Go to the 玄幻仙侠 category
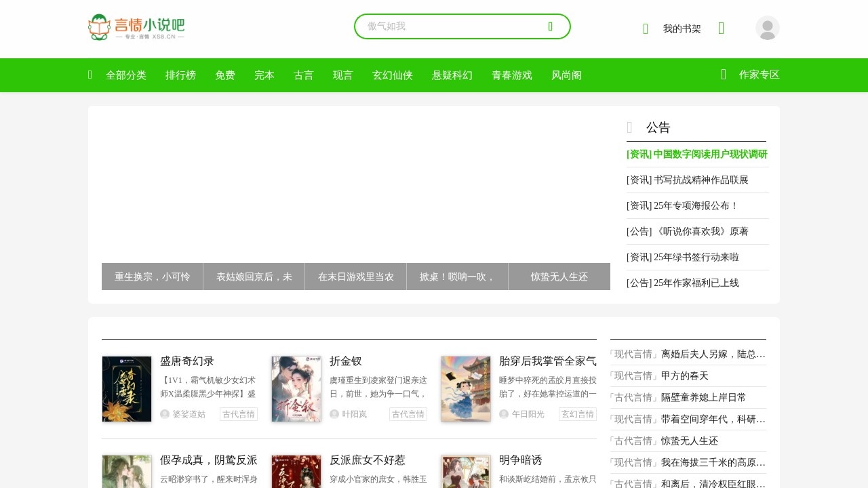Screen dimensions: 868x488 click(393, 75)
